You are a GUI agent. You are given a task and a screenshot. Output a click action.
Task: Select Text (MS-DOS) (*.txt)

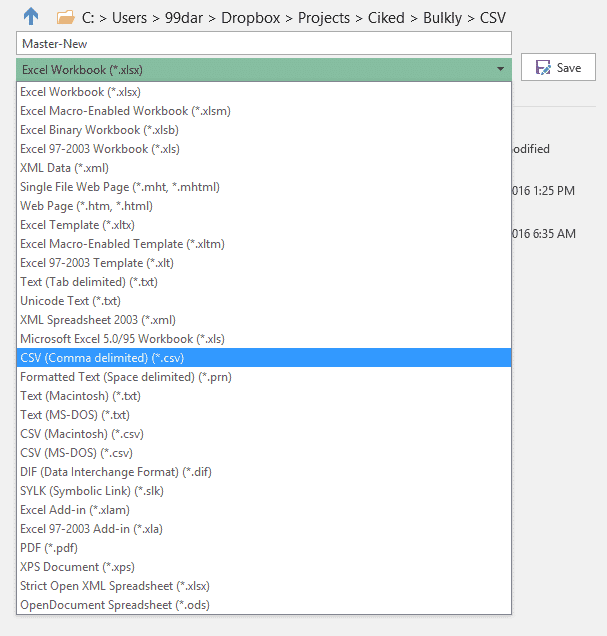[x=264, y=415]
